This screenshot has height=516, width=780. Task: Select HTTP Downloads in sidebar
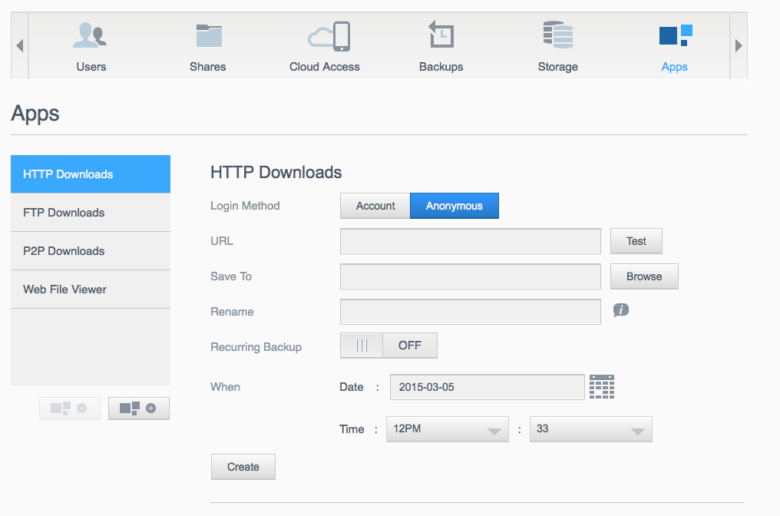[91, 174]
